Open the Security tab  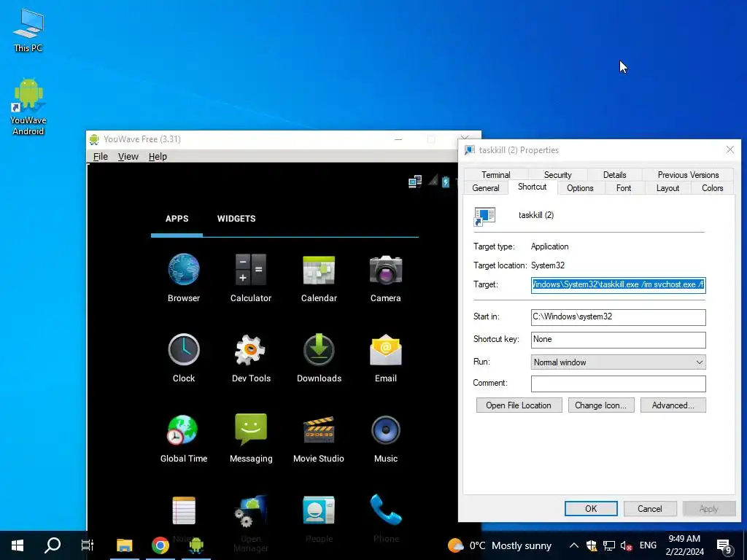[557, 175]
